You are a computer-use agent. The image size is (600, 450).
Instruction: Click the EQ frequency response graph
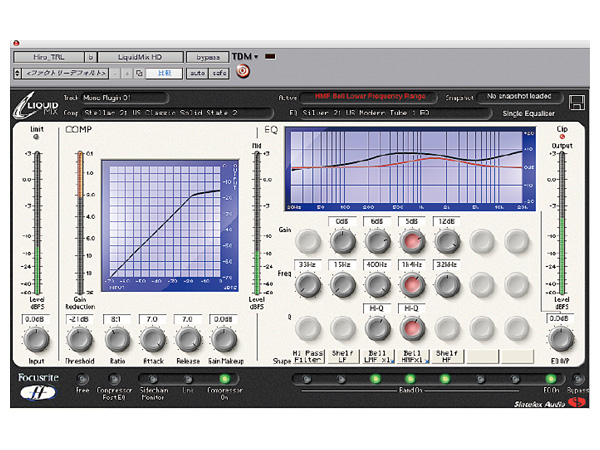[410, 169]
